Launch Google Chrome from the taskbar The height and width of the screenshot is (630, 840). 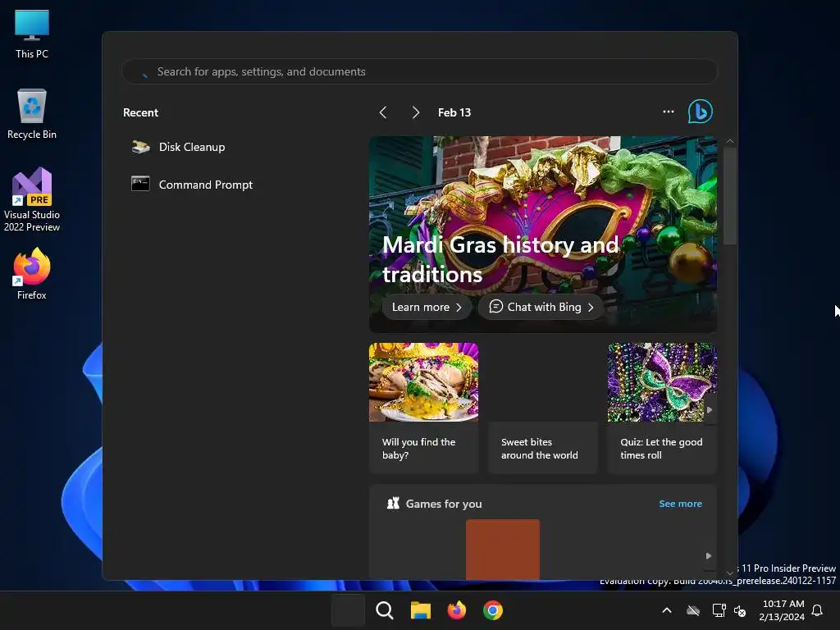(493, 610)
